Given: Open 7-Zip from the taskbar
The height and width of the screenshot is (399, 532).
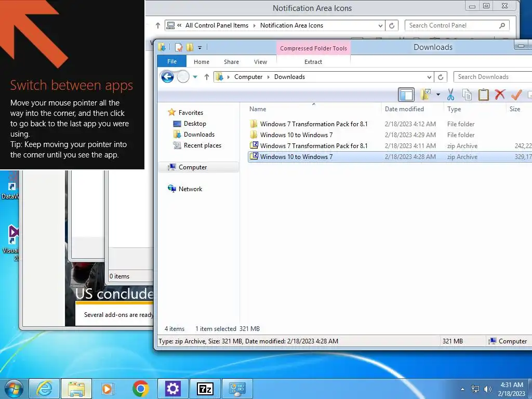Looking at the screenshot, I should [205, 389].
